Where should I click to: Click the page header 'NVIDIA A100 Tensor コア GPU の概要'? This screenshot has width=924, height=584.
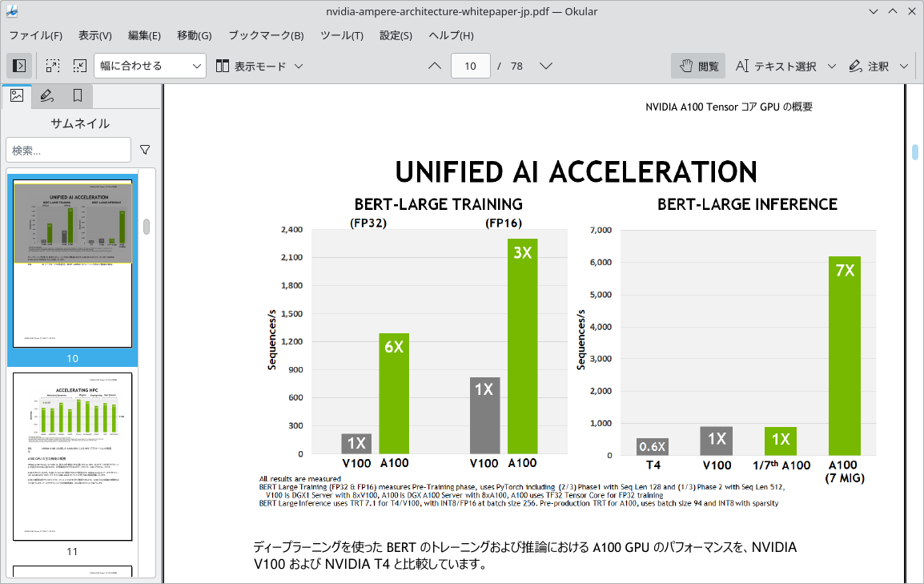tap(729, 107)
